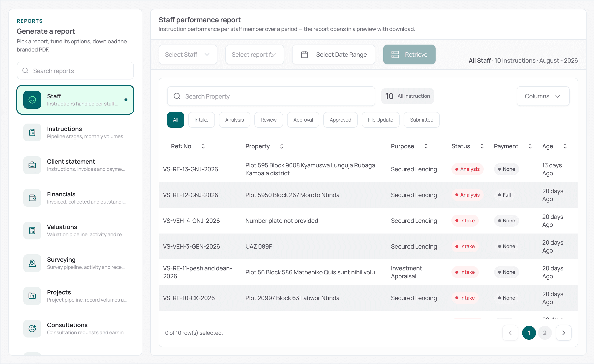The image size is (594, 364).
Task: Go to previous page arrow
Action: [x=510, y=333]
